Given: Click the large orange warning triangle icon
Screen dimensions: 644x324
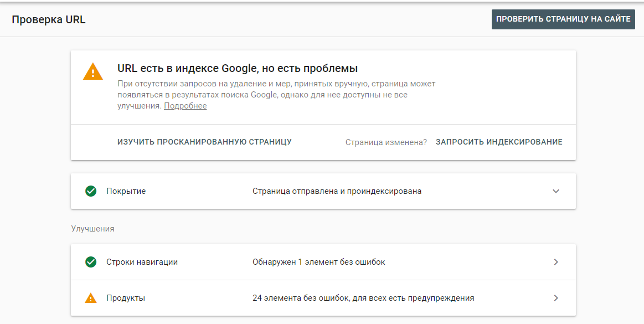Looking at the screenshot, I should tap(93, 71).
